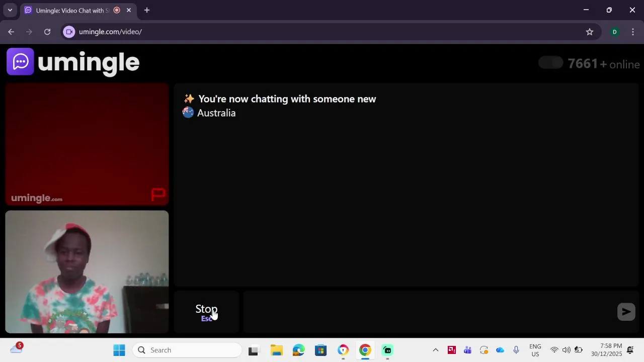Focus the chat message input field

pyautogui.click(x=429, y=312)
